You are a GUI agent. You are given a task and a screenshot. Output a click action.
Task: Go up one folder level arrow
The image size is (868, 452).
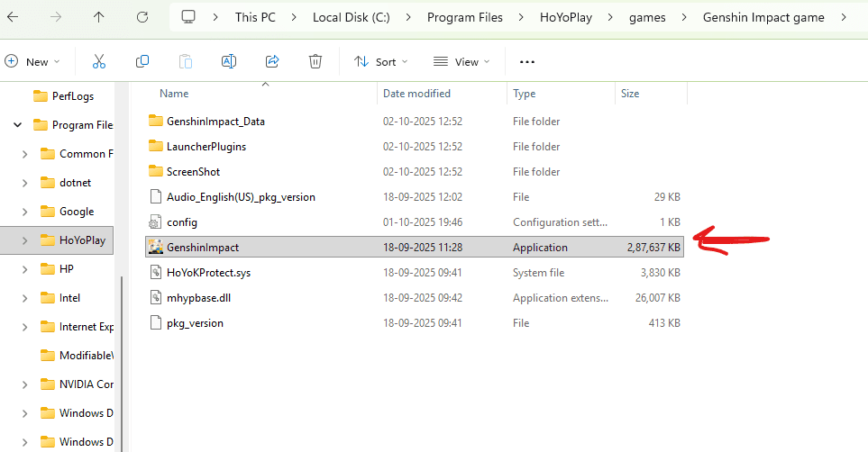tap(99, 17)
